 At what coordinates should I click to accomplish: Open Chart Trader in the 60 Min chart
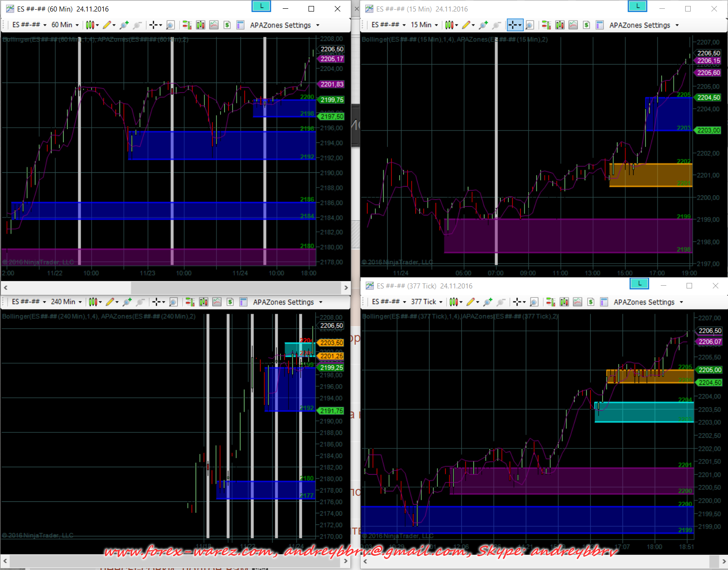click(x=187, y=25)
